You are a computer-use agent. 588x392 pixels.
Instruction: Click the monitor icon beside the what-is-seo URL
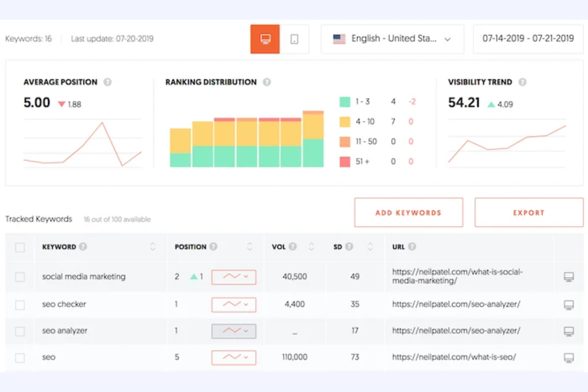569,357
